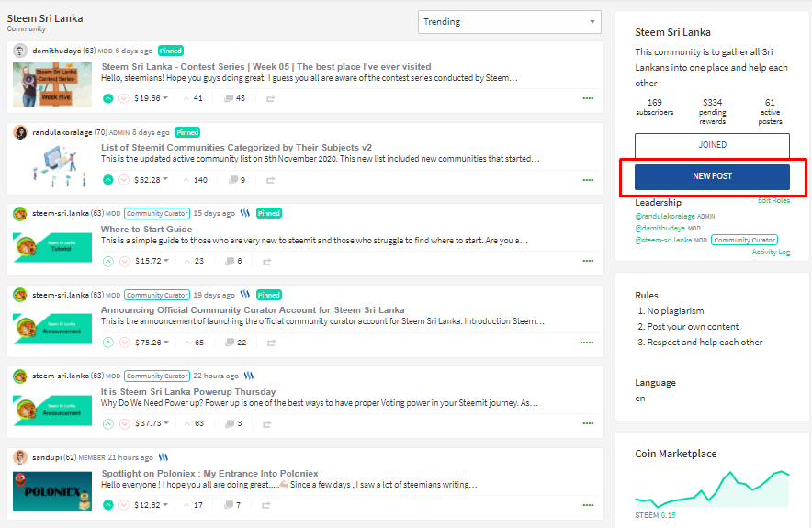Resteem the Contest Series Week 05 post
This screenshot has height=528, width=812.
(x=270, y=98)
